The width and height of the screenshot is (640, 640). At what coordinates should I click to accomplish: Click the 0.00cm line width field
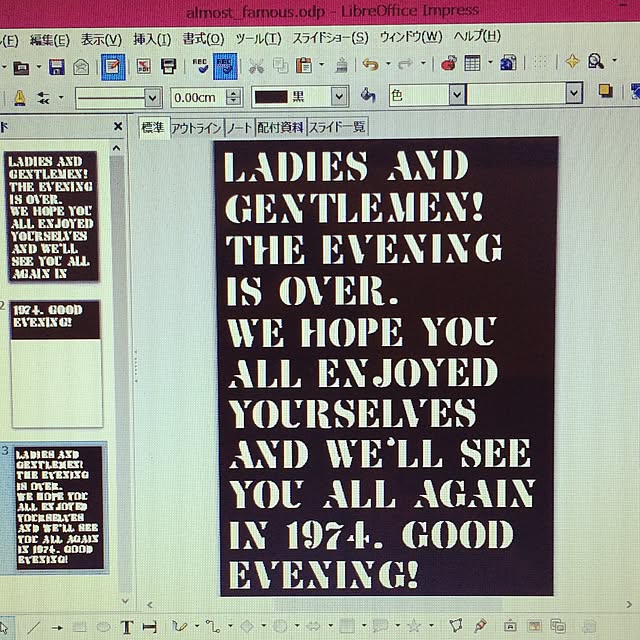coord(199,97)
